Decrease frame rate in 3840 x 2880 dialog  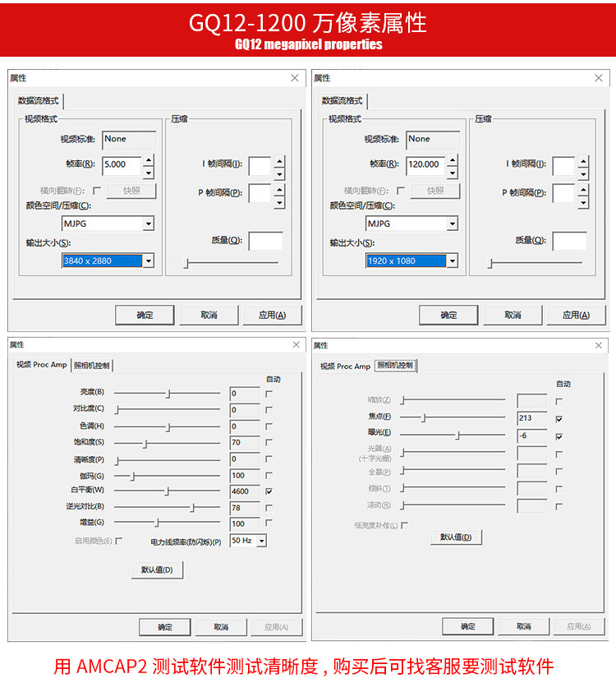click(x=149, y=173)
